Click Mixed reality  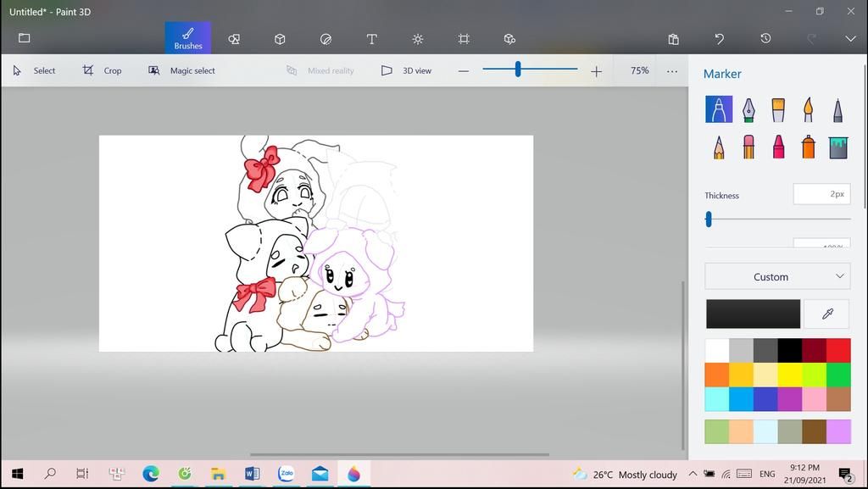320,71
